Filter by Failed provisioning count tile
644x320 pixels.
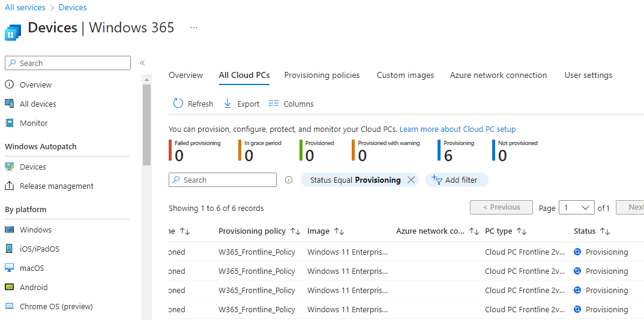click(194, 150)
